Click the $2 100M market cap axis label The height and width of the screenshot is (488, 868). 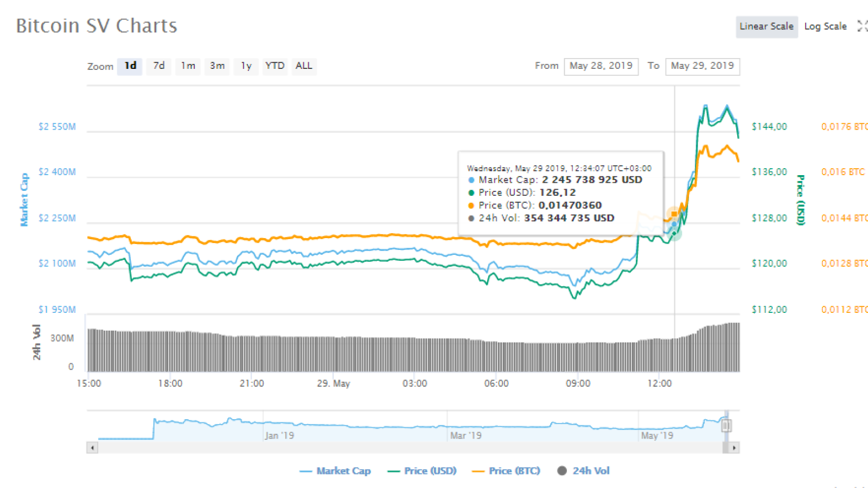pos(57,264)
